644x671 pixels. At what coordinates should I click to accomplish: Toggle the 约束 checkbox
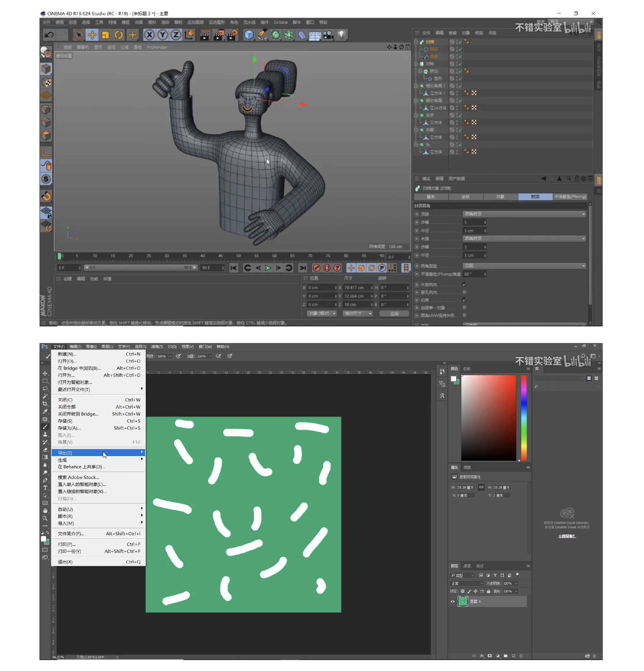point(464,300)
